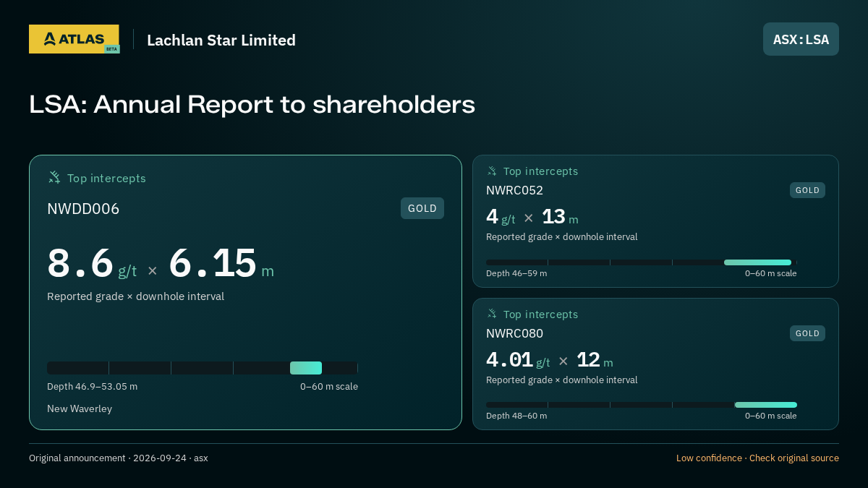Screen dimensions: 868x488
Task: Click the Top intercepts heading in NWRC080 card
Action: 540,314
